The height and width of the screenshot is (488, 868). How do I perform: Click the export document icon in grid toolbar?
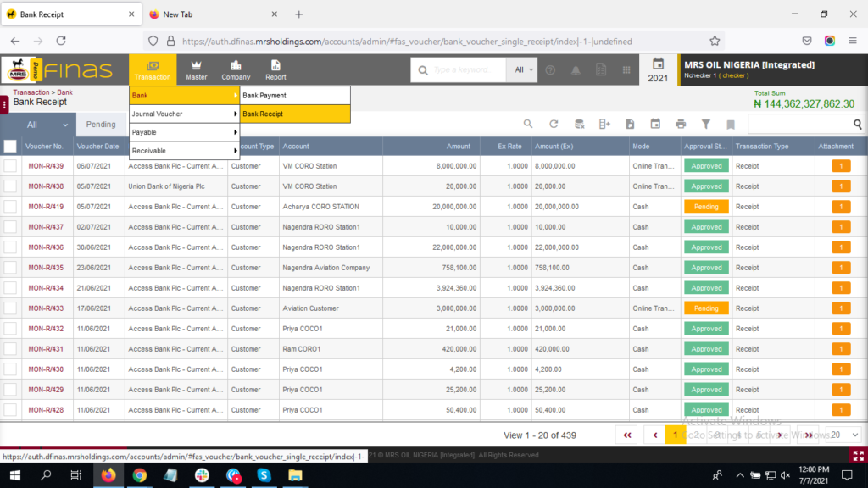click(630, 124)
